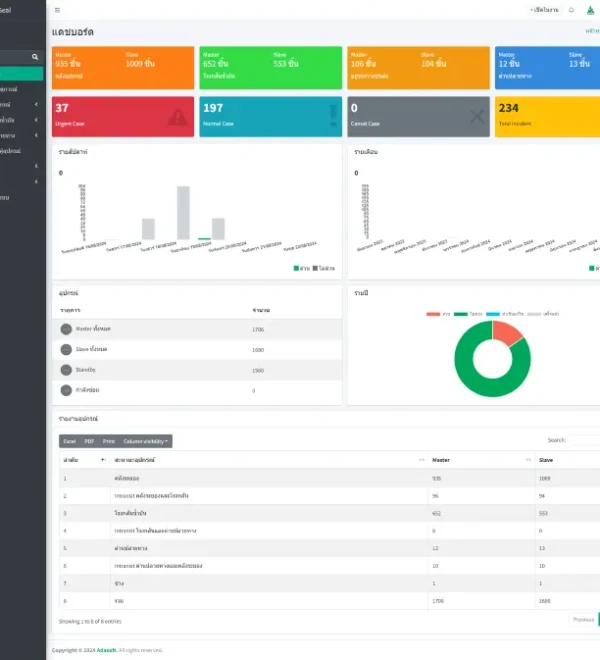
Task: Click the จำนวน column header in อุปกรณ์ table
Action: [x=261, y=310]
